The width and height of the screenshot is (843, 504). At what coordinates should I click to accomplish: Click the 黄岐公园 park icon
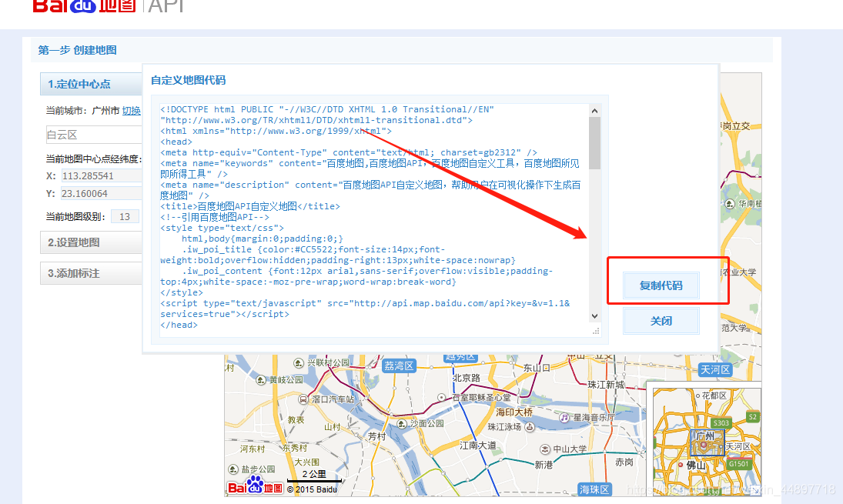(261, 380)
